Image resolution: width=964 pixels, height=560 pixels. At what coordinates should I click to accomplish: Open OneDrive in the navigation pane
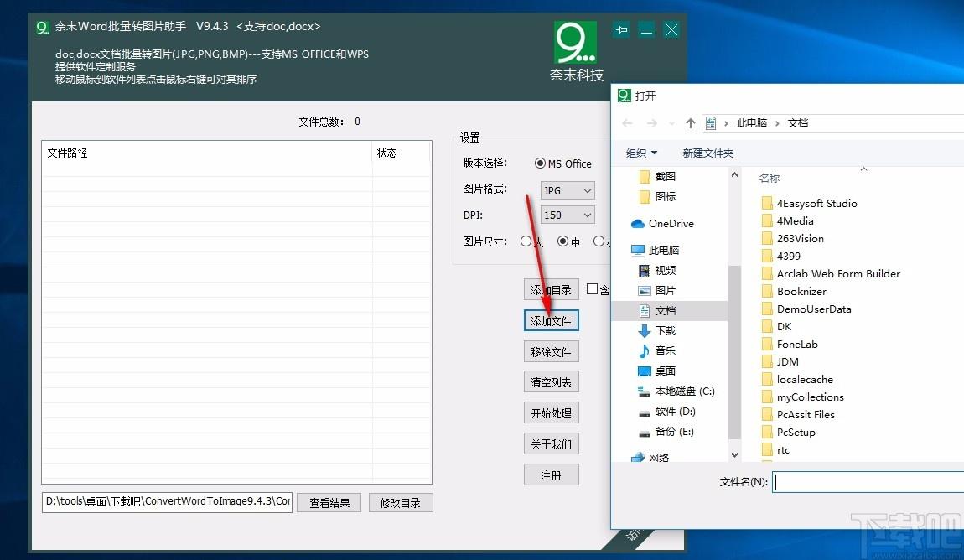click(x=670, y=224)
